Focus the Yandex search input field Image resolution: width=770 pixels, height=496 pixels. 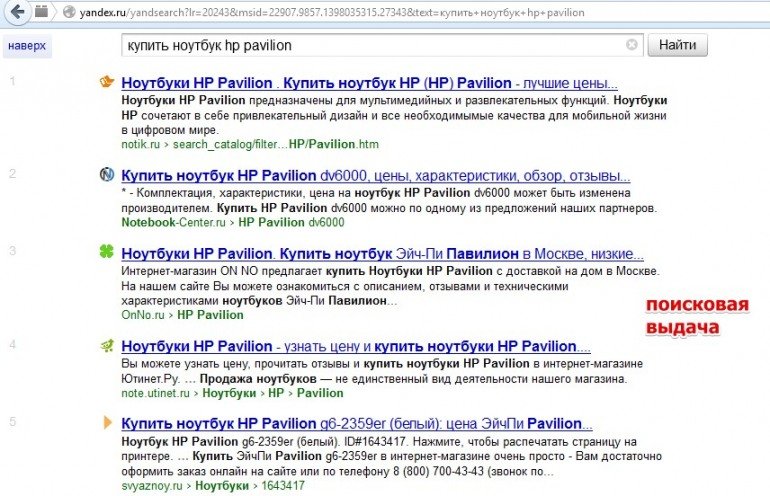370,46
